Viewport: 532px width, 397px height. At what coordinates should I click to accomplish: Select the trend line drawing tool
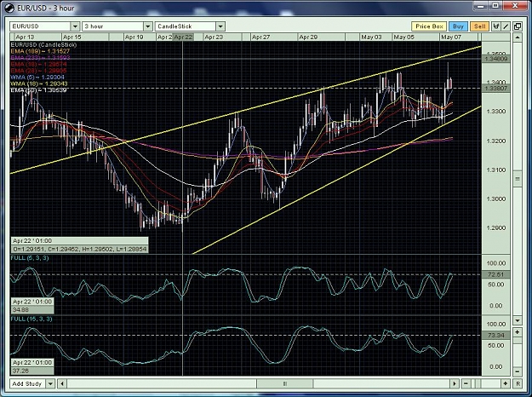click(506, 26)
